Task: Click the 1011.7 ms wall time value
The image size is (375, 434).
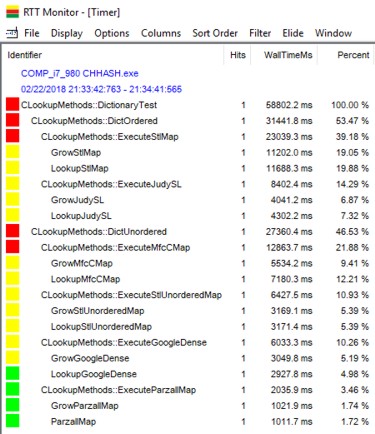Action: (x=292, y=422)
